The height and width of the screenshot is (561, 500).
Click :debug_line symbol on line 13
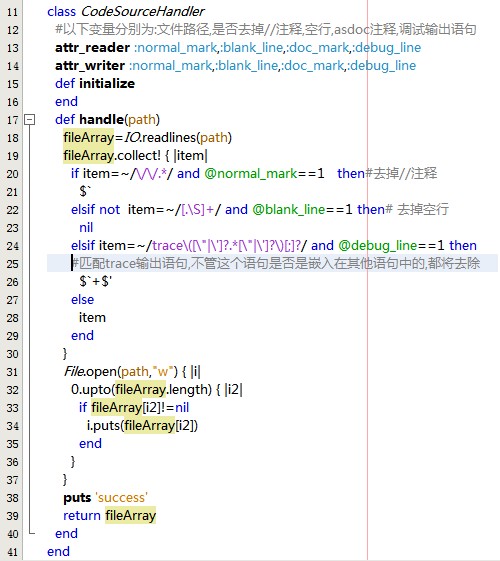tap(387, 48)
